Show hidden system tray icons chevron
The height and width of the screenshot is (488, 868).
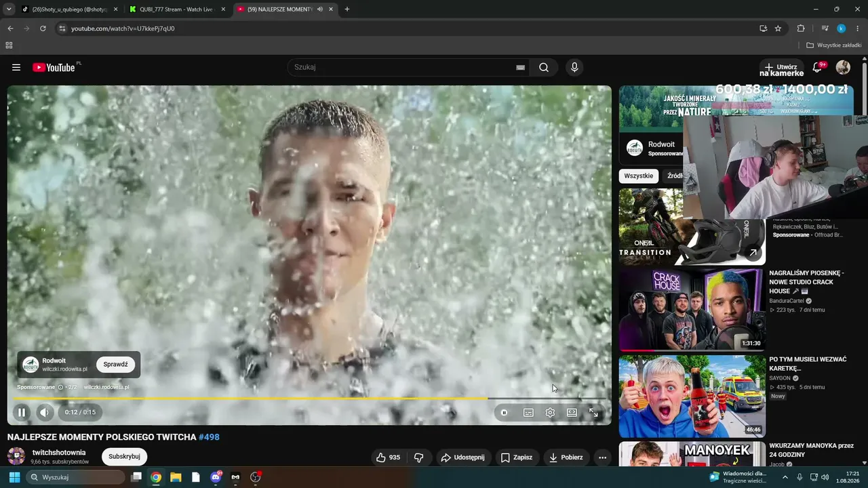point(785,477)
